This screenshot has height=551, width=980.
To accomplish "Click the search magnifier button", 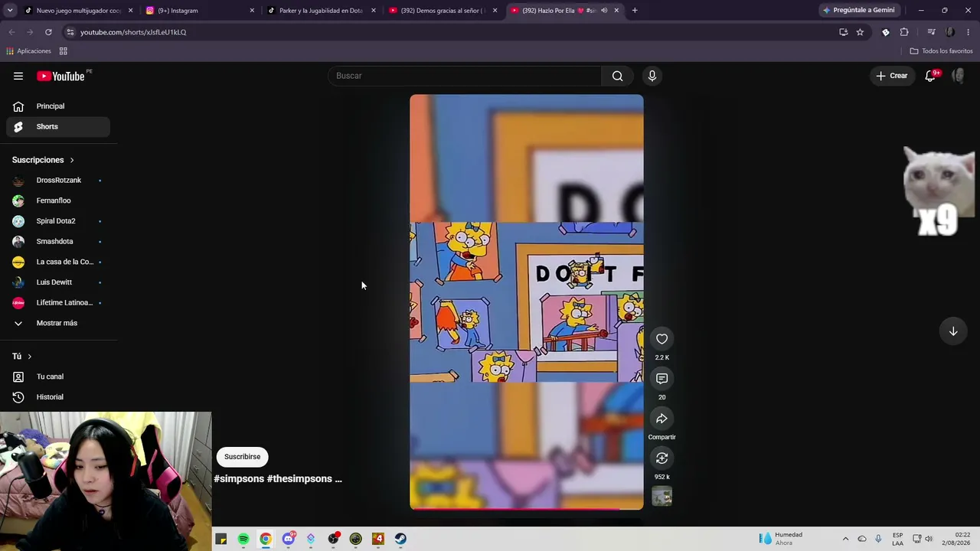I will (617, 76).
